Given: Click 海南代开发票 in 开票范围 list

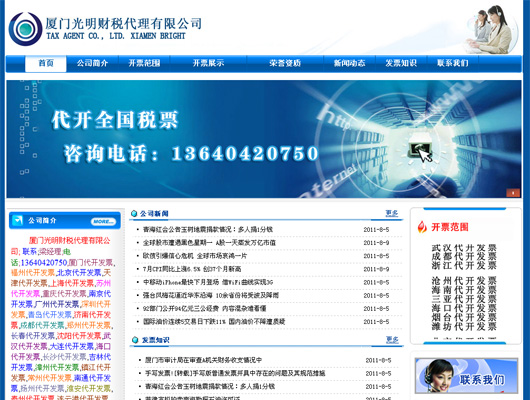Looking at the screenshot, I should point(464,290).
